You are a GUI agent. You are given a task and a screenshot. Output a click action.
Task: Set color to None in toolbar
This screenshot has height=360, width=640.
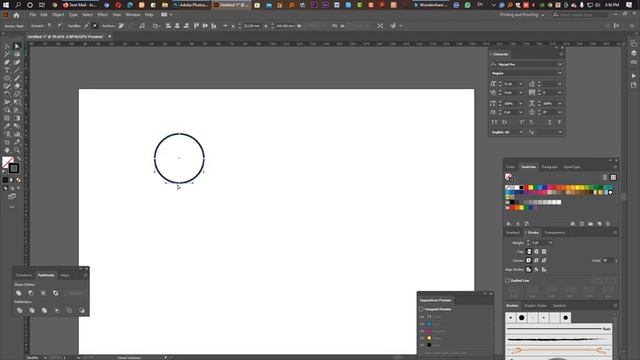pos(18,180)
